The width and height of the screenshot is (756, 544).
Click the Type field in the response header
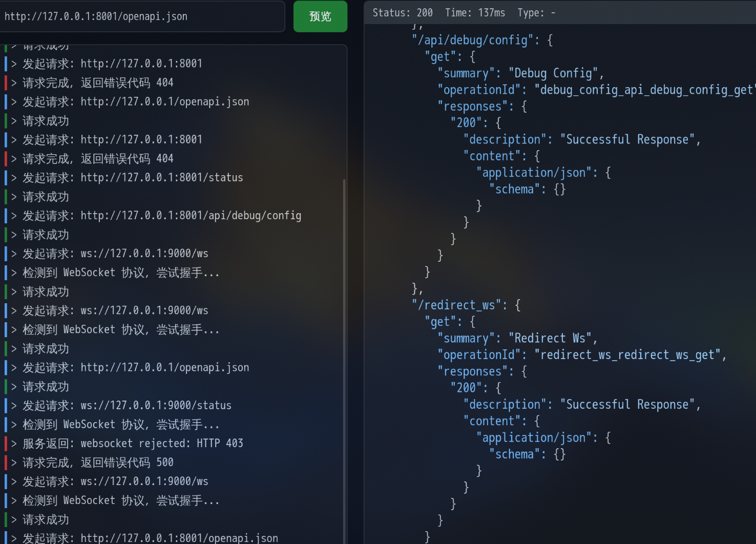[536, 13]
